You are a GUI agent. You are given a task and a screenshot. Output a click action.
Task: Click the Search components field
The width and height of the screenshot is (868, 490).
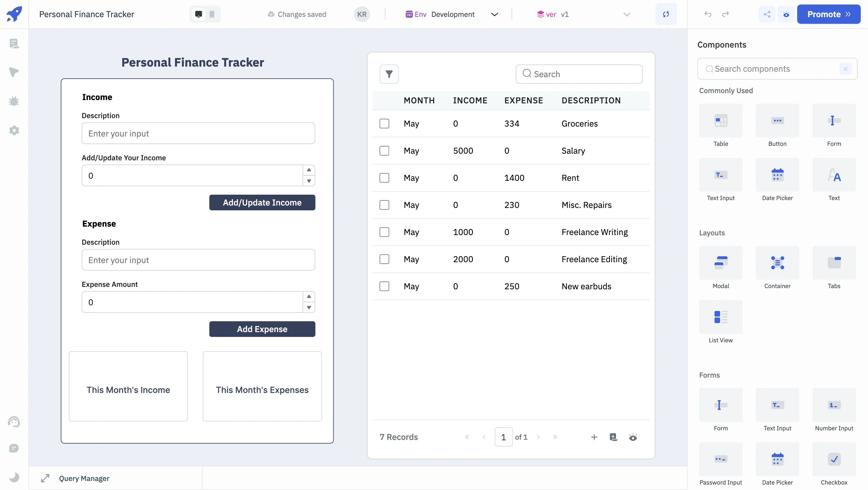(x=772, y=69)
